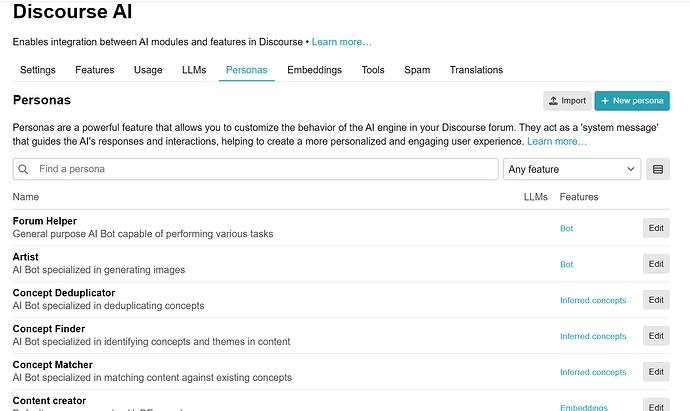This screenshot has height=411, width=690.
Task: Click 'identifying concepts and themes in content' text
Action: click(x=197, y=342)
